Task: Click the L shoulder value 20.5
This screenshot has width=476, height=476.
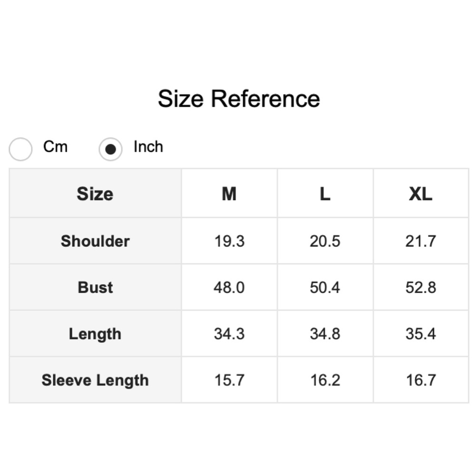Action: tap(325, 241)
